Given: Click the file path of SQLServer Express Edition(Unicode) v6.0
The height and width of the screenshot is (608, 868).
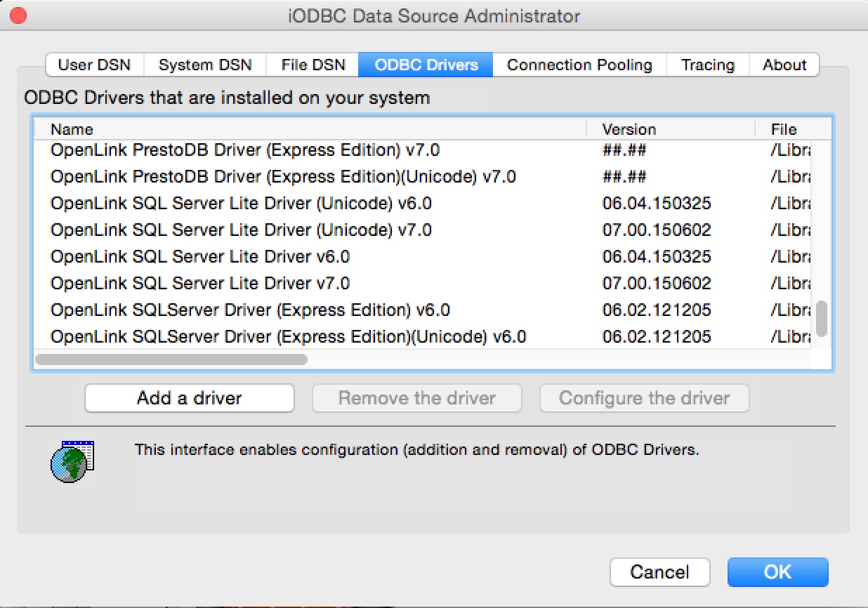Looking at the screenshot, I should click(790, 337).
